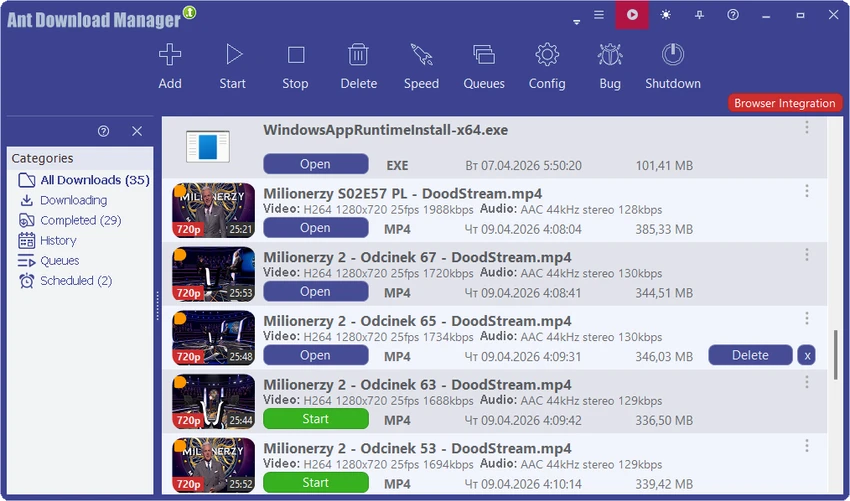Click thumbnail of Milionerzy S02E57 video
The width and height of the screenshot is (850, 501).
[214, 210]
